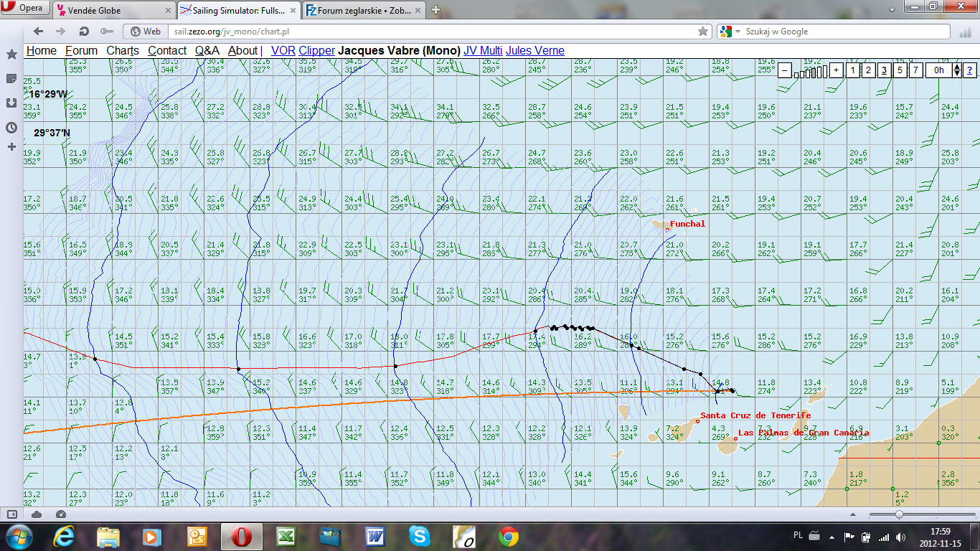This screenshot has height=551, width=980.
Task: Open Google Chrome from the taskbar
Action: (509, 537)
